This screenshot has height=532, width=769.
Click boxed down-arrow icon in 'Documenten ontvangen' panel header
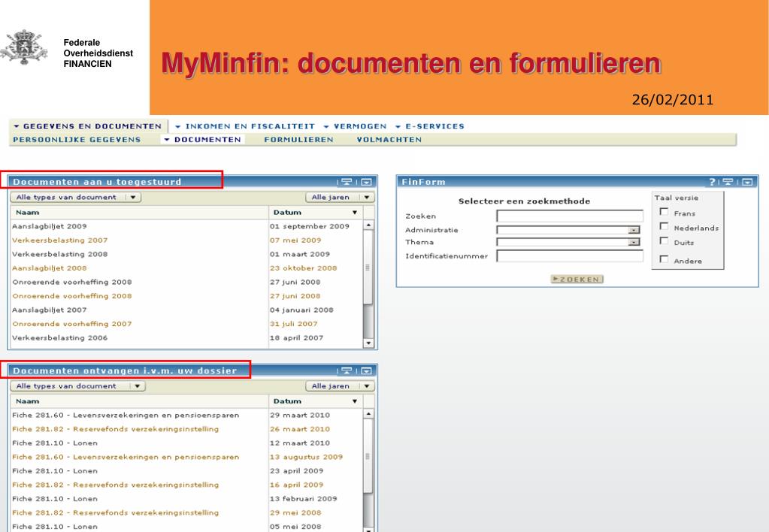366,370
